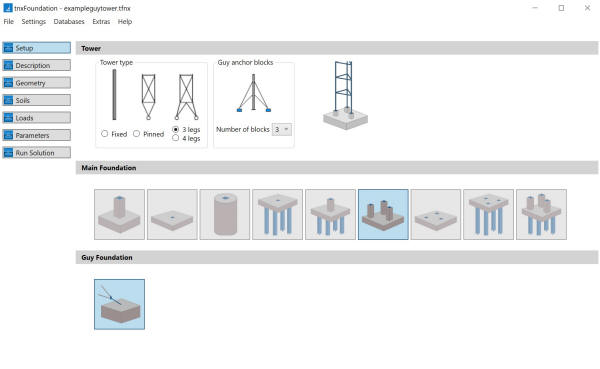Switch to the Geometry page
The height and width of the screenshot is (369, 600).
pyautogui.click(x=37, y=83)
